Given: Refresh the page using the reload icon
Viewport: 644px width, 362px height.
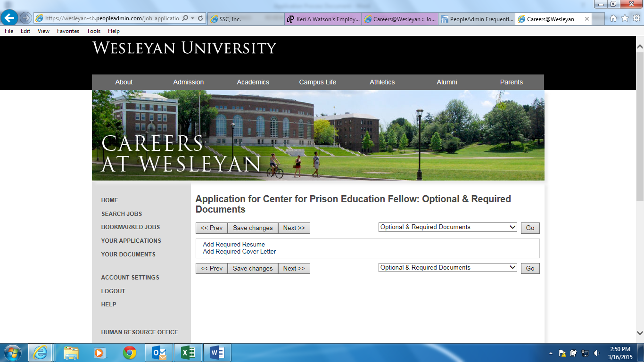Looking at the screenshot, I should click(x=200, y=18).
